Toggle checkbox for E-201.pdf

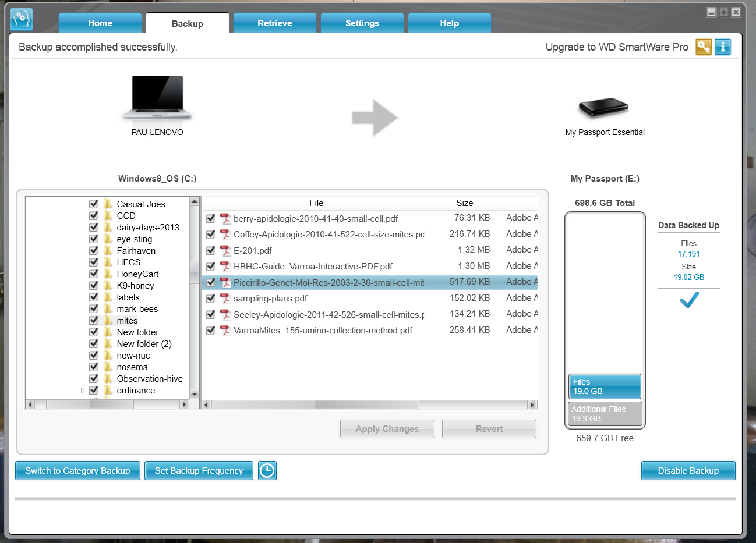[x=211, y=250]
